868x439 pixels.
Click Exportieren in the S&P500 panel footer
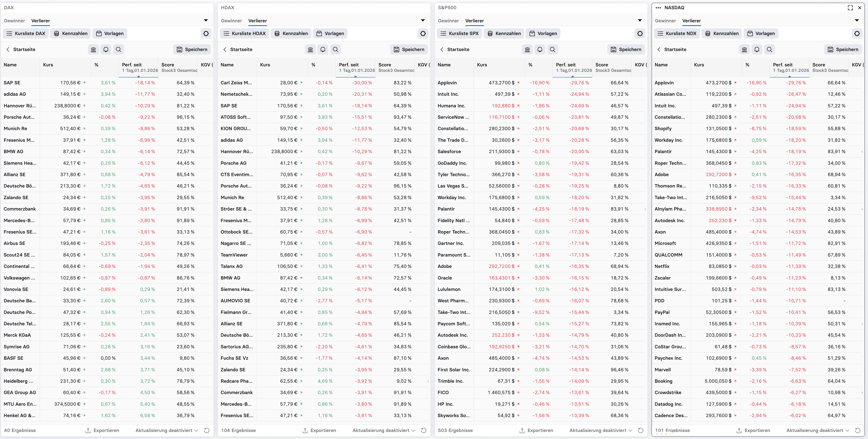[x=536, y=430]
